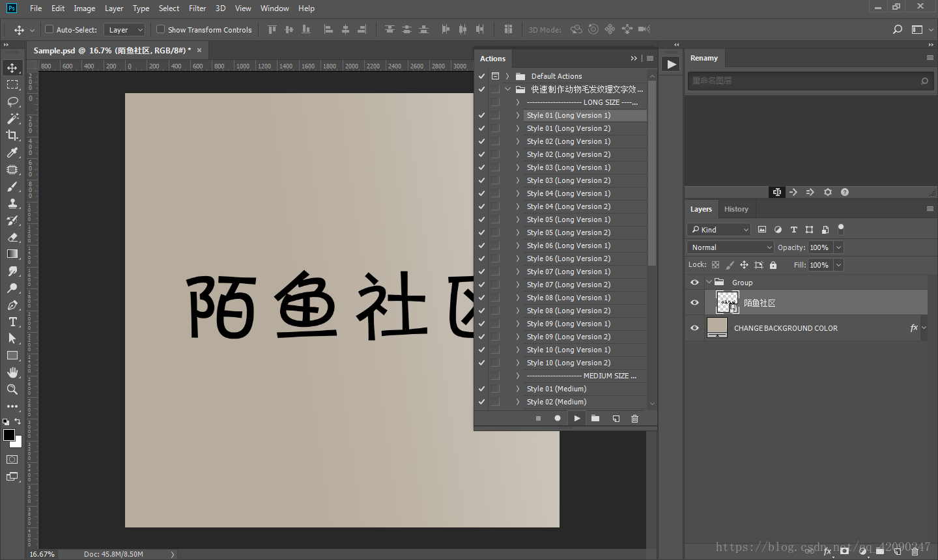Select the Clone Stamp tool
The image size is (938, 560).
point(12,203)
